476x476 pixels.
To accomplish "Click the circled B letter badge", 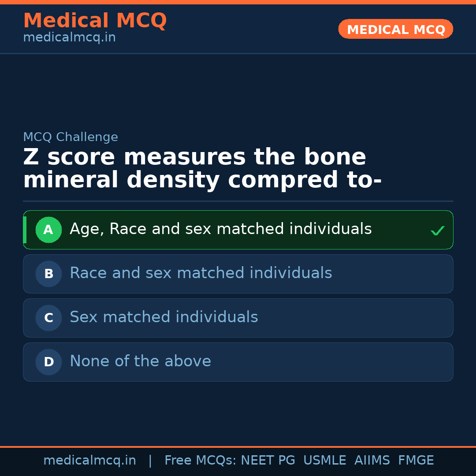I will tap(48, 274).
